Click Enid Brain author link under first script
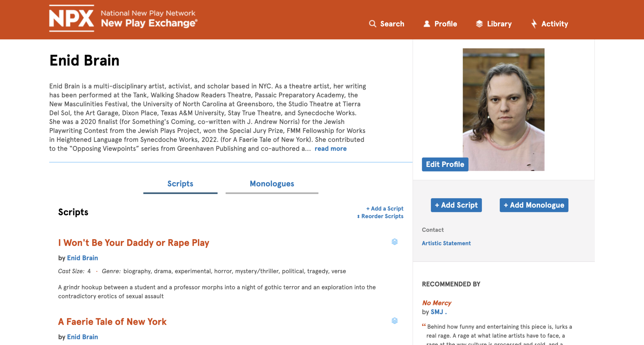 [x=82, y=258]
